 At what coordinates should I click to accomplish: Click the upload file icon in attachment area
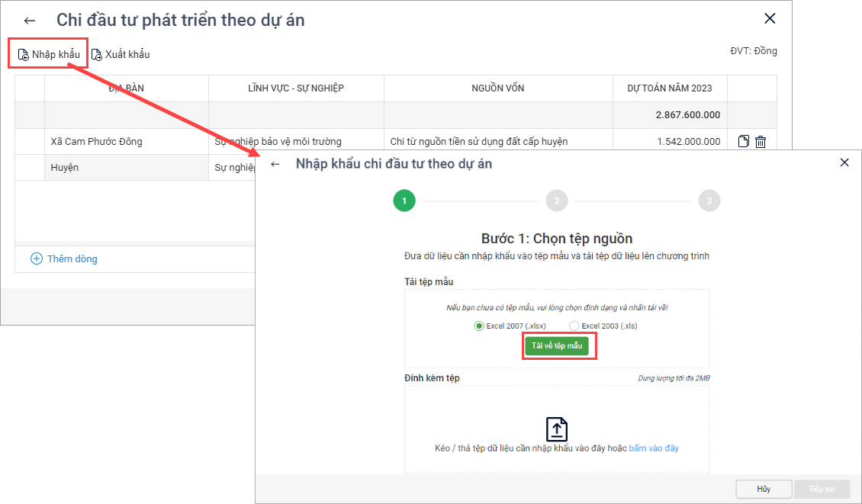click(x=557, y=429)
